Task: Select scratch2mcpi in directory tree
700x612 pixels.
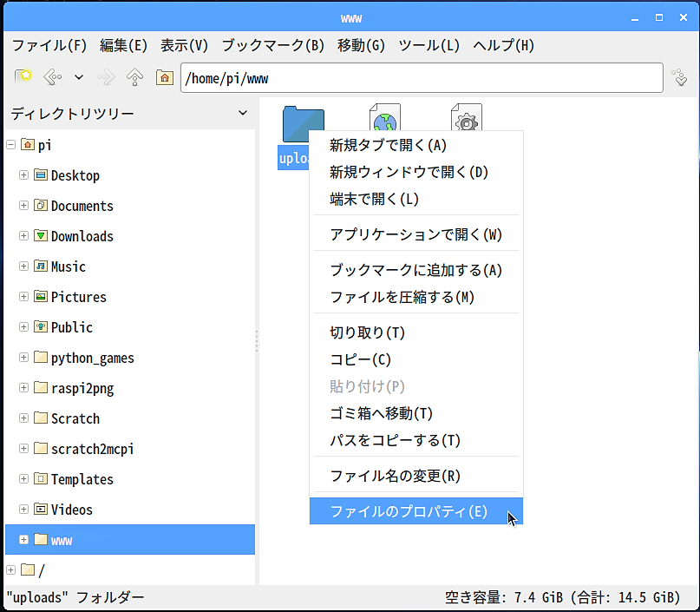Action: [x=93, y=449]
